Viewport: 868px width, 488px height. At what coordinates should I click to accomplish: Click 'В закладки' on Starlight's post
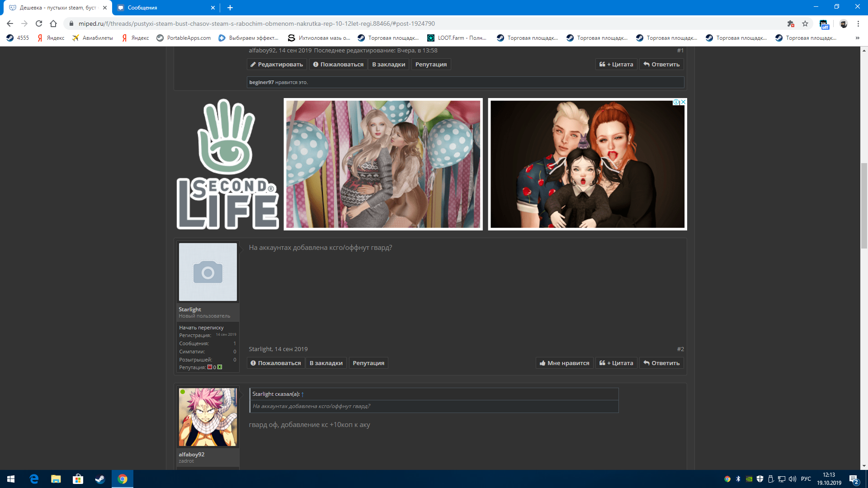click(x=326, y=363)
